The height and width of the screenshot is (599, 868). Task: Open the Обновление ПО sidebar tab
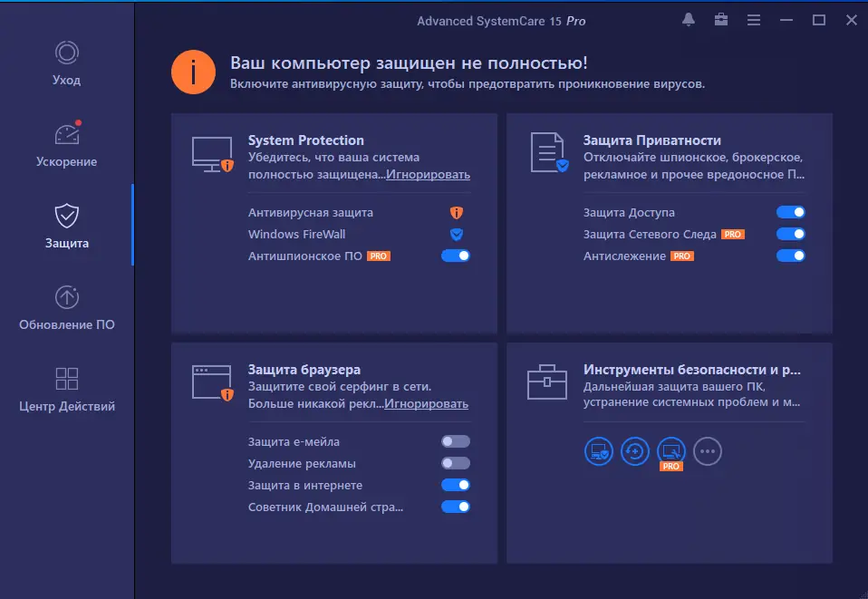tap(66, 307)
